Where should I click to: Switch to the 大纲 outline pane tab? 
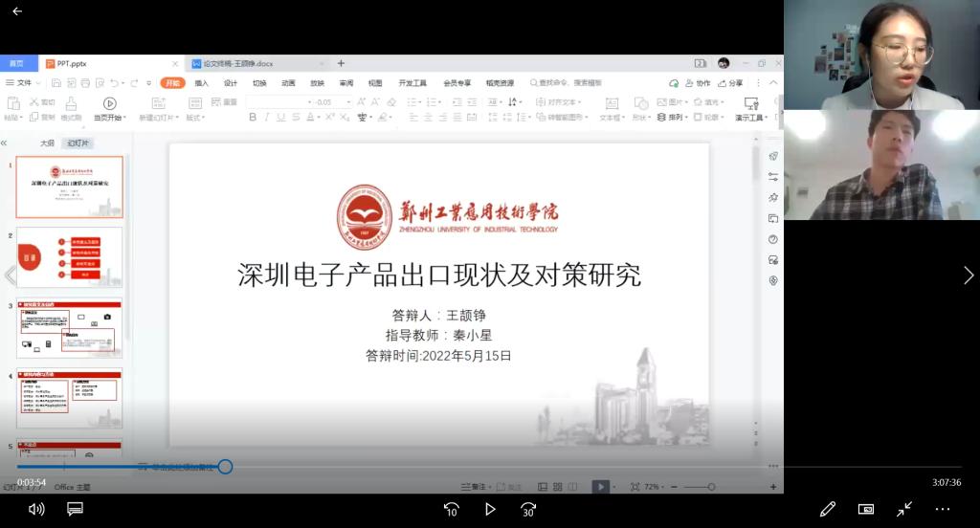(47, 143)
